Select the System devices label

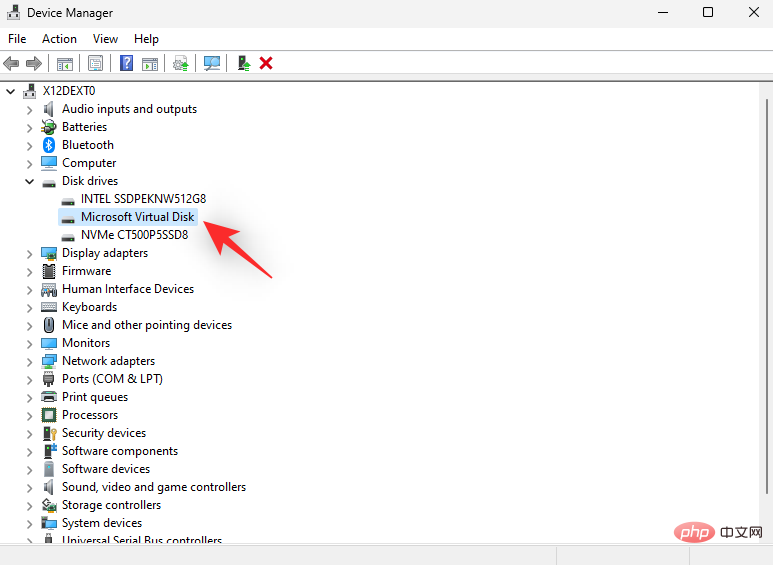coord(102,523)
